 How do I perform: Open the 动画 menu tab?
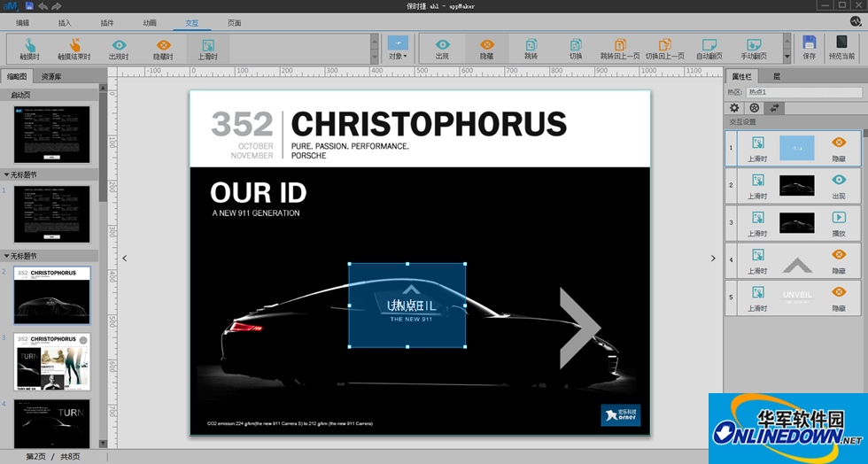pos(150,22)
